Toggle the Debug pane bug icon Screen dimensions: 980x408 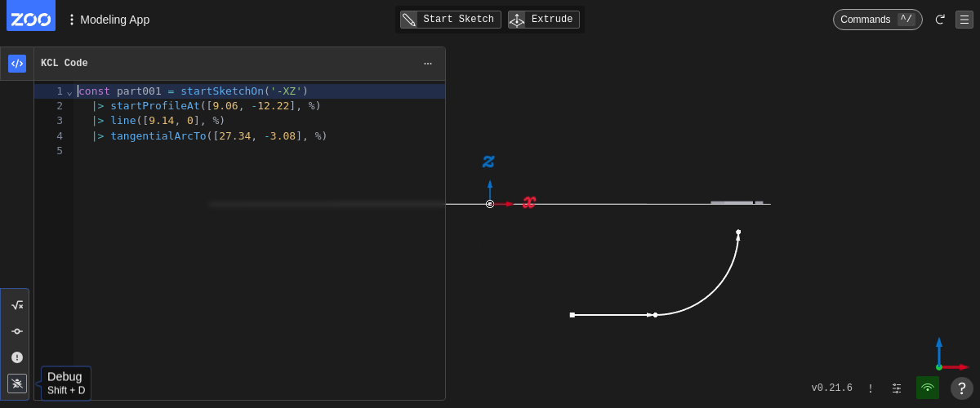(x=17, y=384)
